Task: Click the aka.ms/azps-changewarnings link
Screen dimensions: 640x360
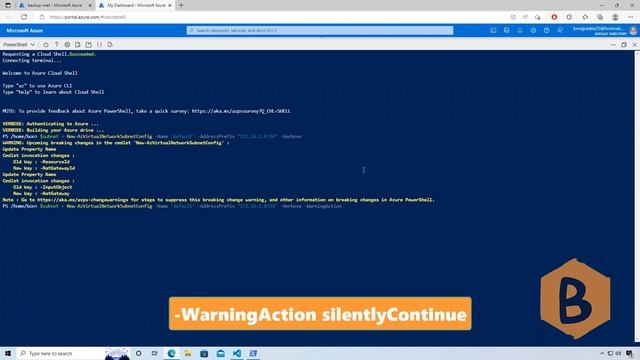Action: point(83,200)
